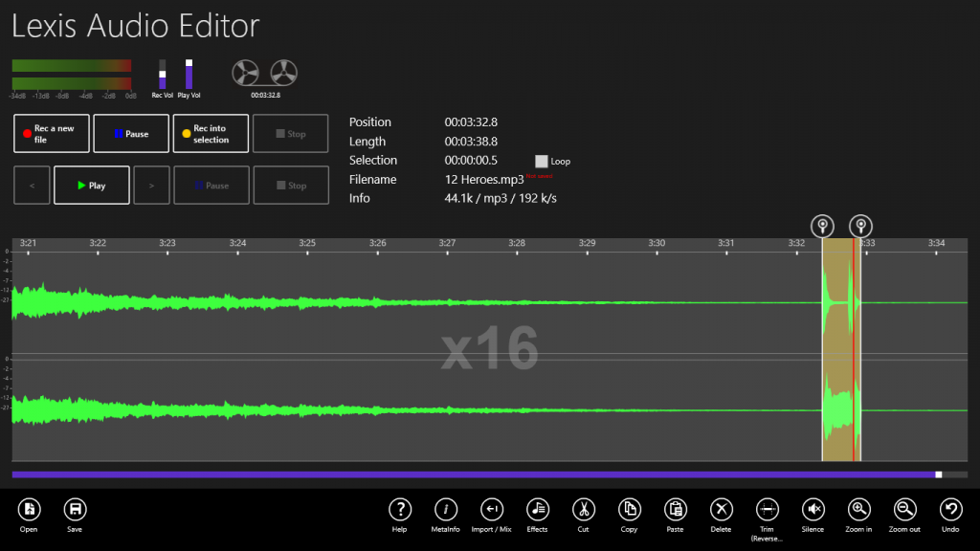
Task: Trim the selection with Trim (Reverse)
Action: [x=766, y=510]
